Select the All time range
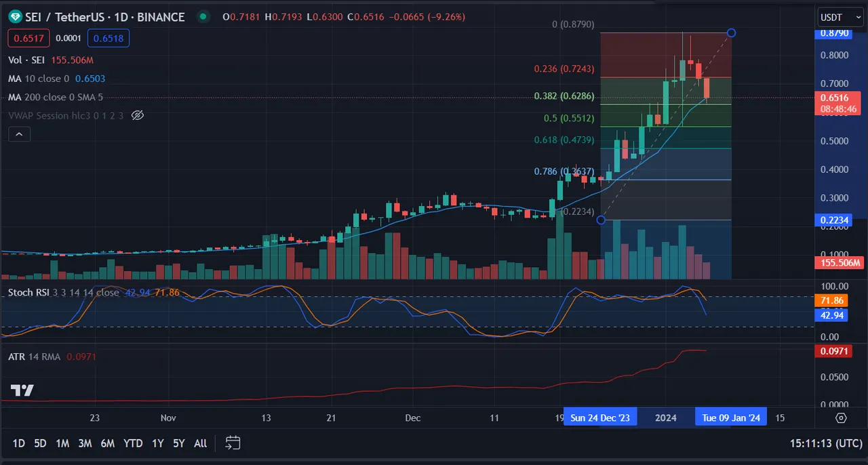This screenshot has height=465, width=868. coord(200,443)
